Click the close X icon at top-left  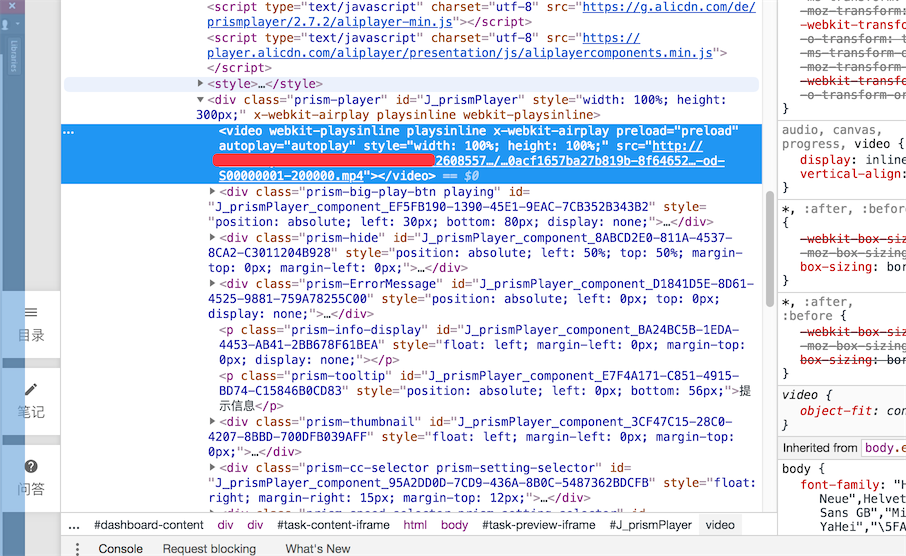point(12,5)
